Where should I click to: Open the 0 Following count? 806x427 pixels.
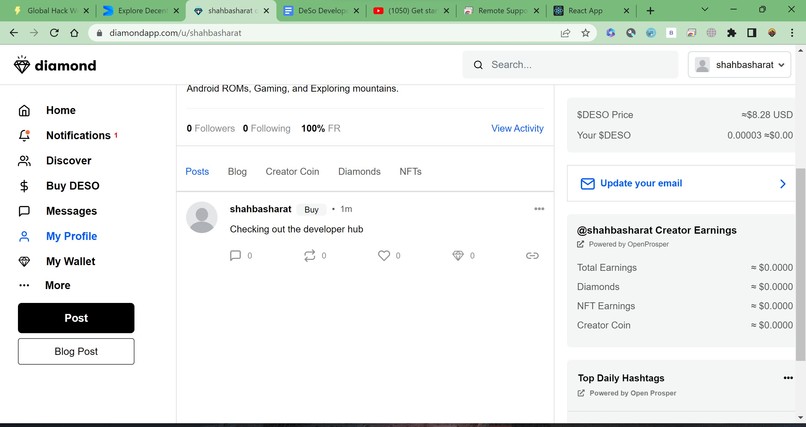pos(266,128)
